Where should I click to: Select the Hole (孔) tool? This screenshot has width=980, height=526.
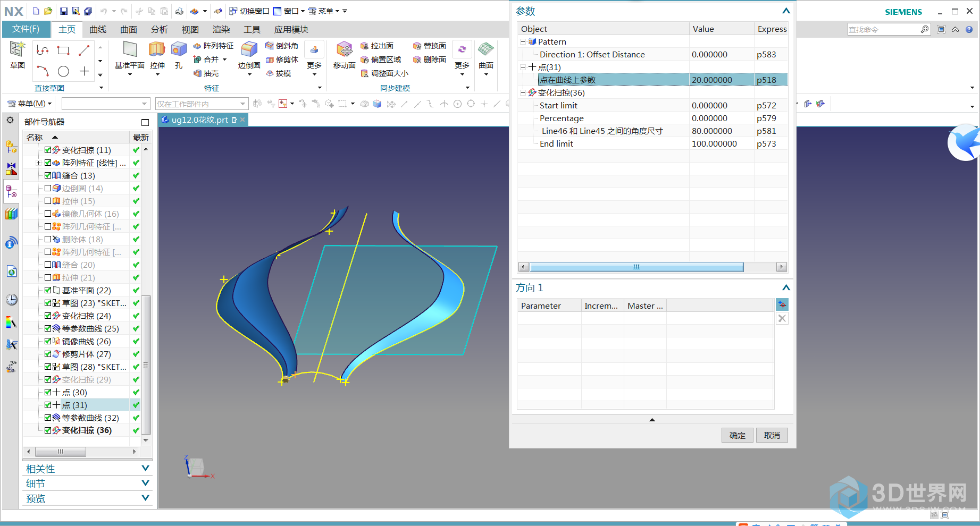coord(179,55)
